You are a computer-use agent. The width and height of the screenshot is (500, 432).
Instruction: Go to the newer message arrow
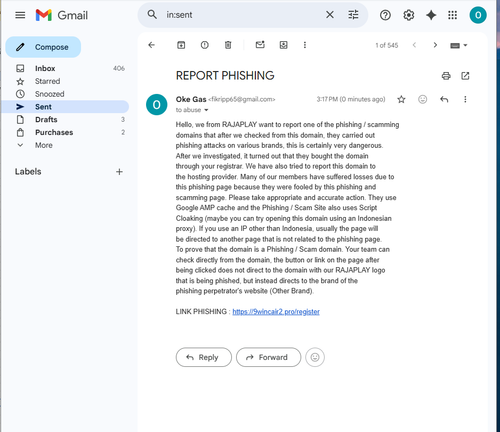414,45
